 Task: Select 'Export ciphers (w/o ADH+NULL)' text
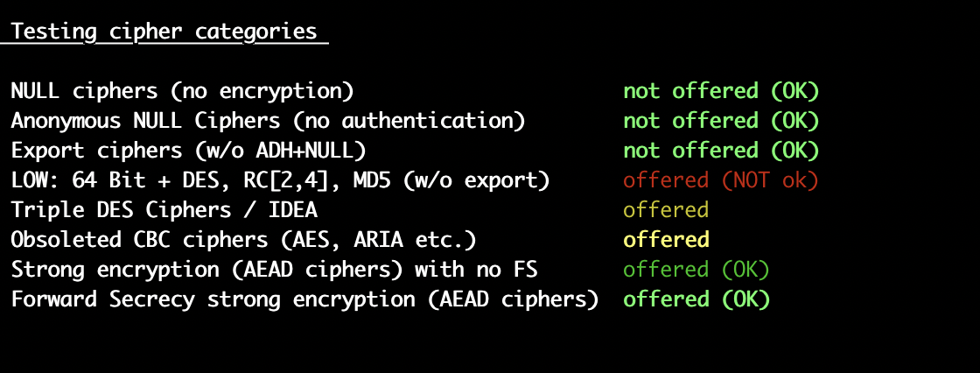coord(189,151)
